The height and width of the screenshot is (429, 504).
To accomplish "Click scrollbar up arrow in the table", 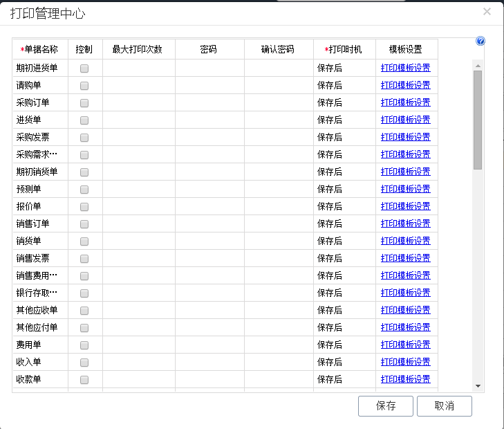I will pyautogui.click(x=478, y=64).
